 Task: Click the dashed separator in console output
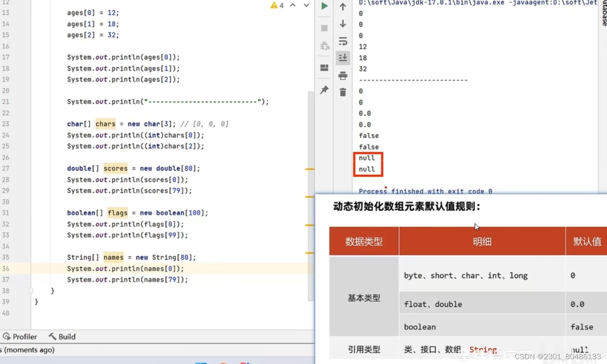coord(413,80)
